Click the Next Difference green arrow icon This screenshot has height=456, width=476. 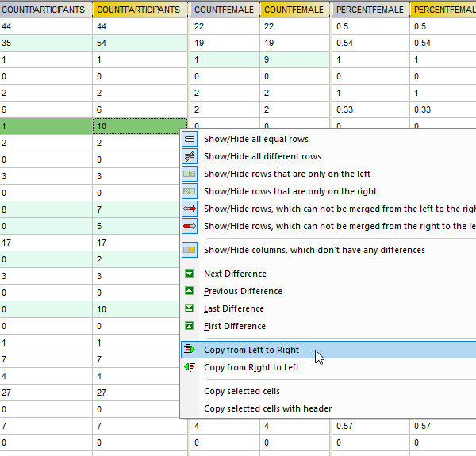tap(190, 274)
